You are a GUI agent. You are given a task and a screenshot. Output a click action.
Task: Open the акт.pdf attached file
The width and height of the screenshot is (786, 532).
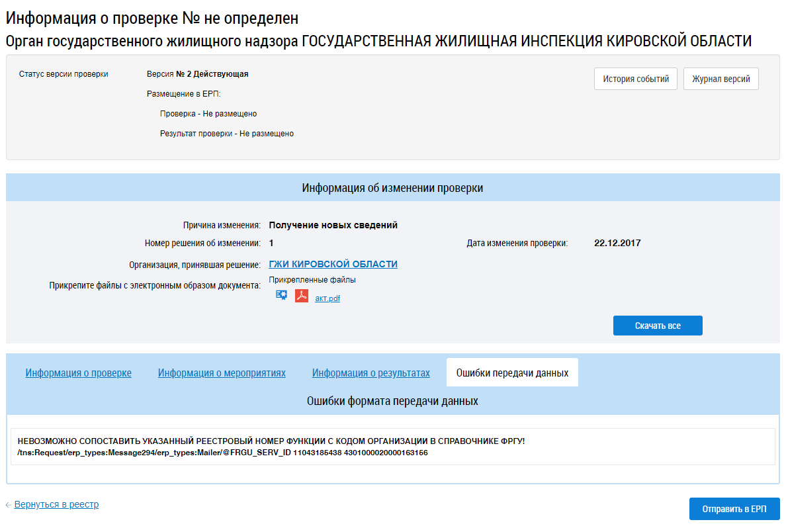(327, 298)
